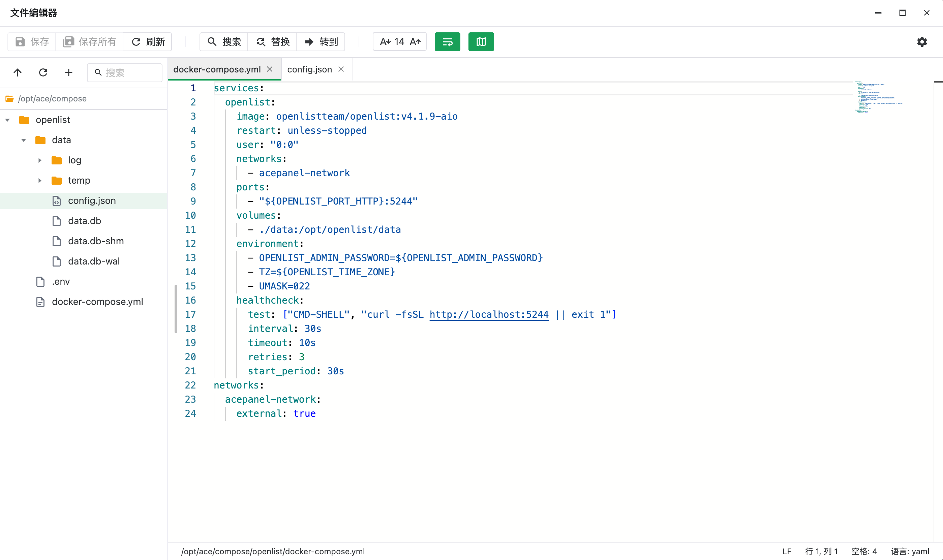
Task: Collapse the data folder
Action: (23, 141)
